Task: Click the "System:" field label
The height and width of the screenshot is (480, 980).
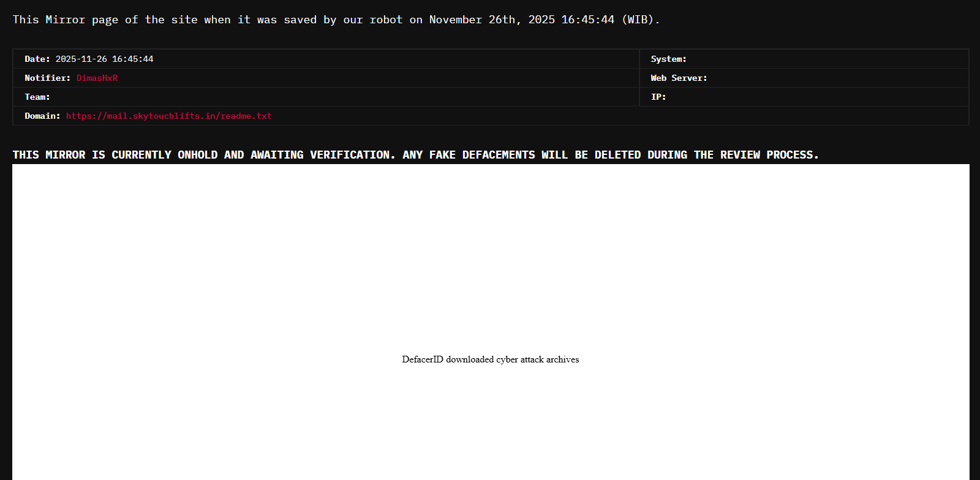Action: coord(668,59)
